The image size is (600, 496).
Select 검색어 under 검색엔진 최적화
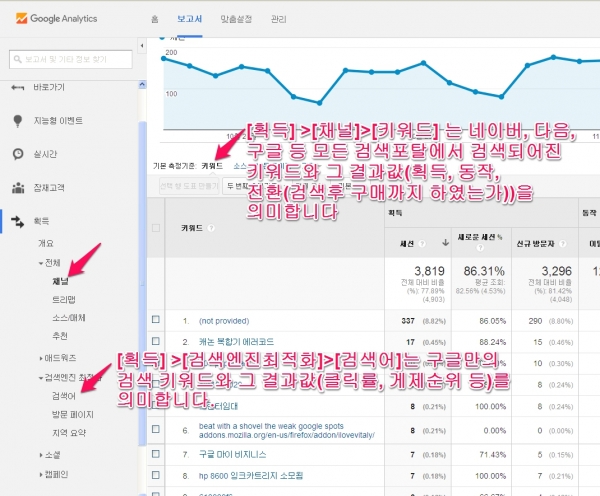(62, 396)
